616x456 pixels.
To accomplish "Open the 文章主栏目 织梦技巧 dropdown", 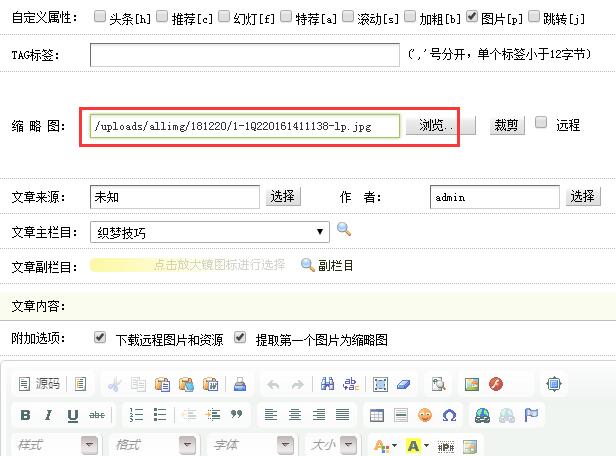I will coord(210,232).
